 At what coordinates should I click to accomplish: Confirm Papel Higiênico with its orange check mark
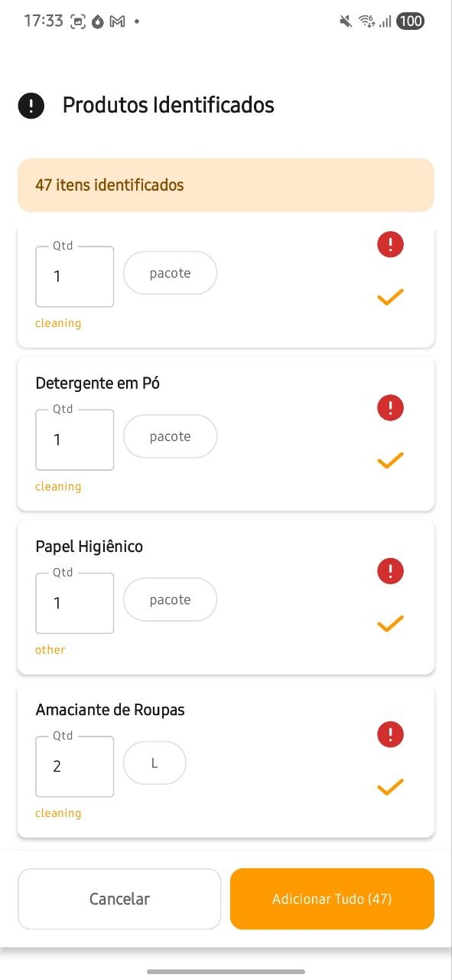tap(389, 622)
